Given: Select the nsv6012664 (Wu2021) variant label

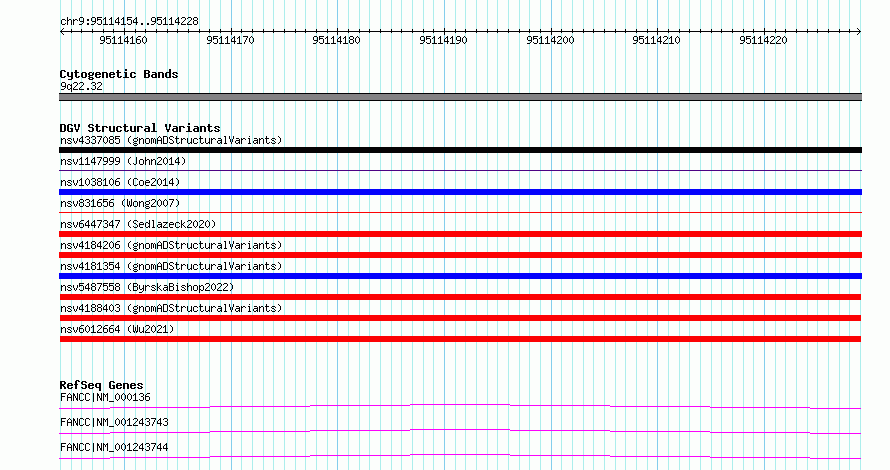Looking at the screenshot, I should (x=117, y=329).
